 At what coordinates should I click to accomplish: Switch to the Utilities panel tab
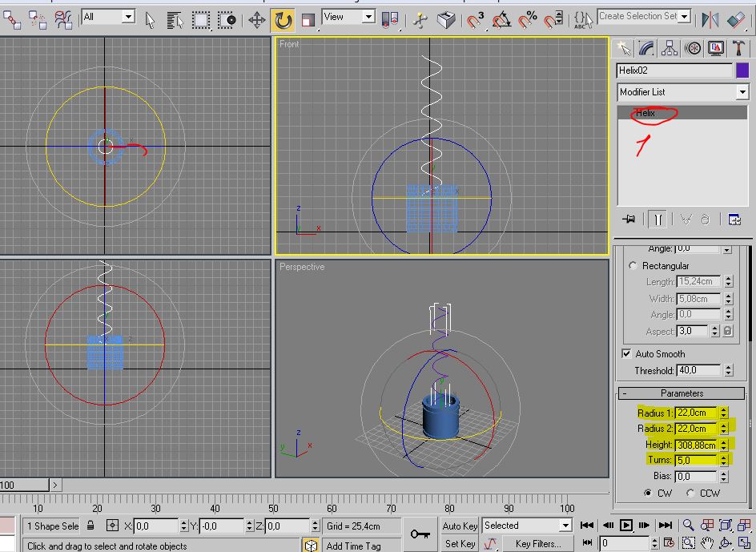[x=738, y=48]
